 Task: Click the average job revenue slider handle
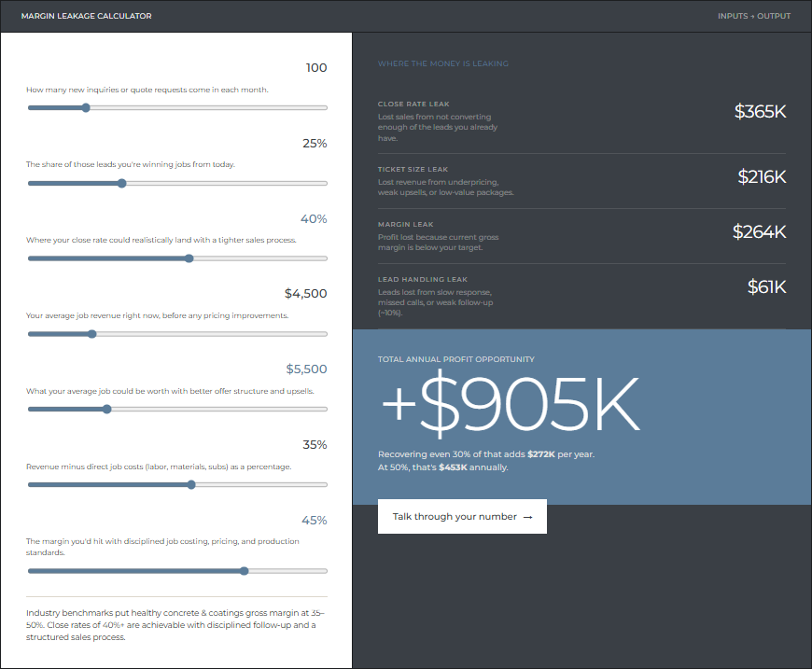pos(92,334)
